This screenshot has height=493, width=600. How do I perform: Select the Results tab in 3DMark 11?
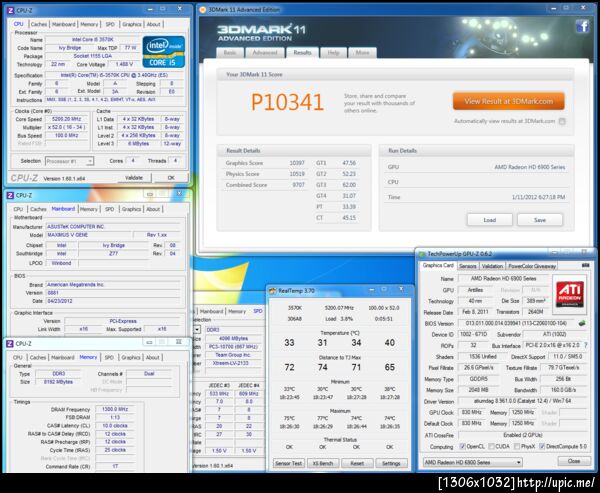[302, 52]
